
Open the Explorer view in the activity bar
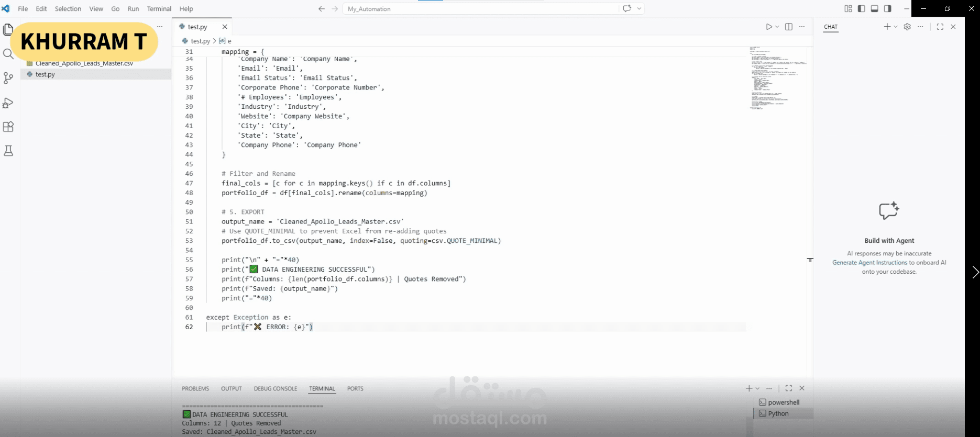click(x=8, y=30)
